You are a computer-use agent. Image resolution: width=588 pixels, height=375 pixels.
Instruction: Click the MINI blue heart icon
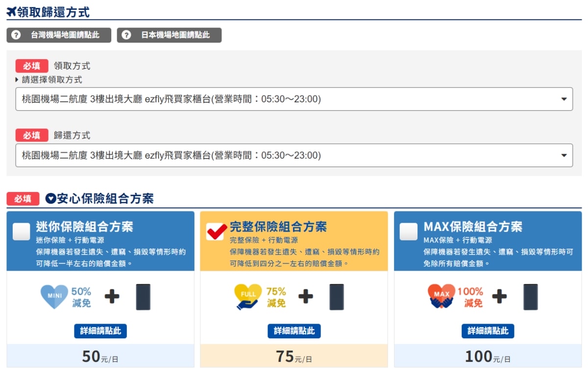point(54,297)
